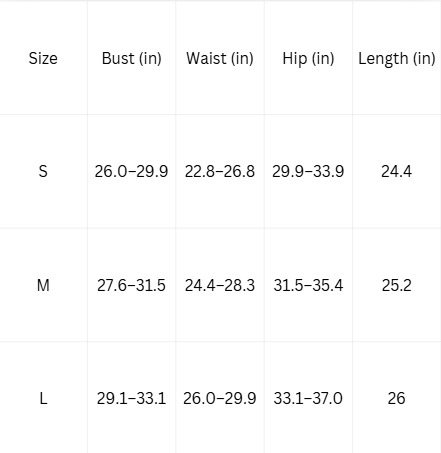This screenshot has width=441, height=453.
Task: Click hip value 31.5–35.4
Action: pyautogui.click(x=308, y=285)
